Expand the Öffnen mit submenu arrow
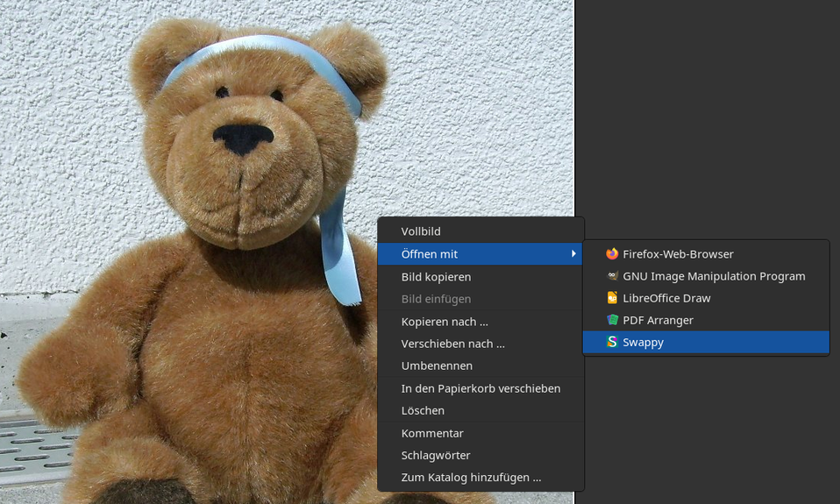Viewport: 840px width, 504px height. pyautogui.click(x=573, y=254)
